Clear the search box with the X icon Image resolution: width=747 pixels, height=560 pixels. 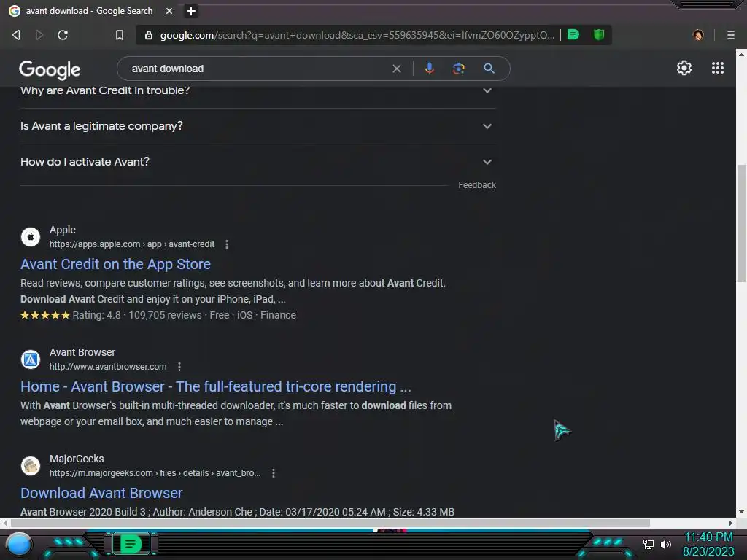coord(396,69)
